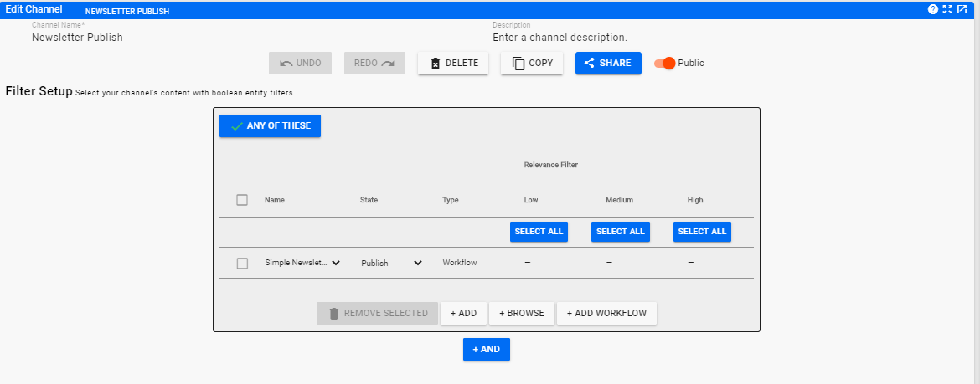Screen dimensions: 980x384
Task: Tick the Simple Newsletter row checkbox
Action: click(x=242, y=263)
